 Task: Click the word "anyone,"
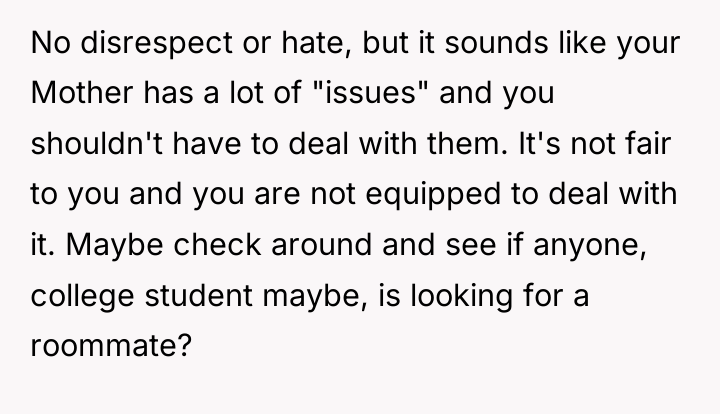click(590, 244)
